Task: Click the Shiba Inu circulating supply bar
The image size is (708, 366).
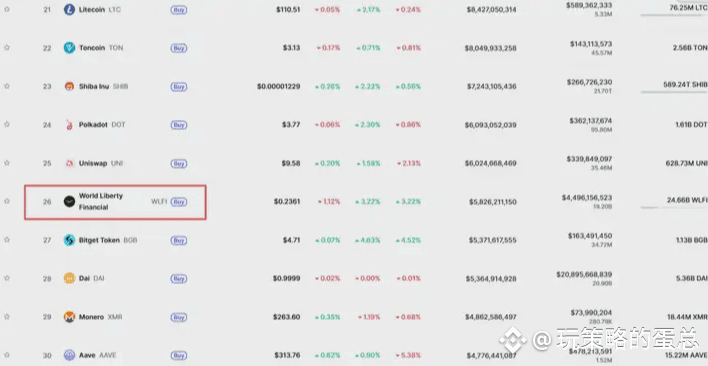Action: click(674, 92)
